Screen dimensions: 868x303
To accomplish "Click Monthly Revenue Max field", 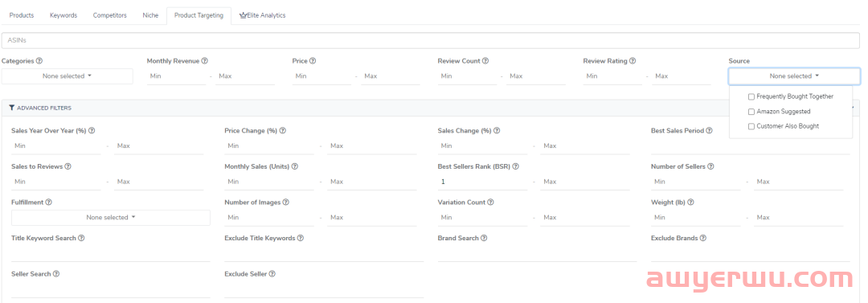I will [x=244, y=76].
